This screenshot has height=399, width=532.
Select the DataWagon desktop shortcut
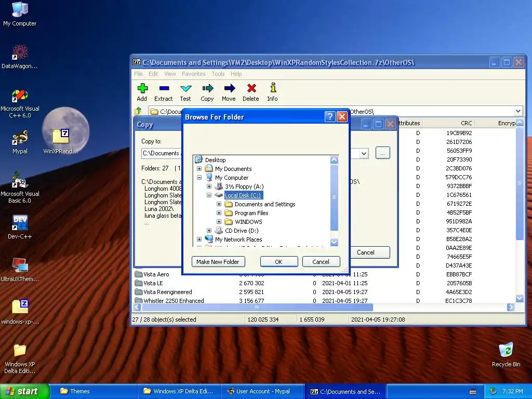click(20, 57)
